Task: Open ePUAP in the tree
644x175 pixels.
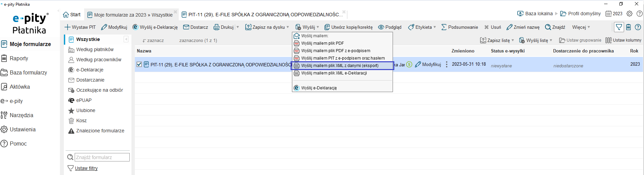Action: [80, 100]
